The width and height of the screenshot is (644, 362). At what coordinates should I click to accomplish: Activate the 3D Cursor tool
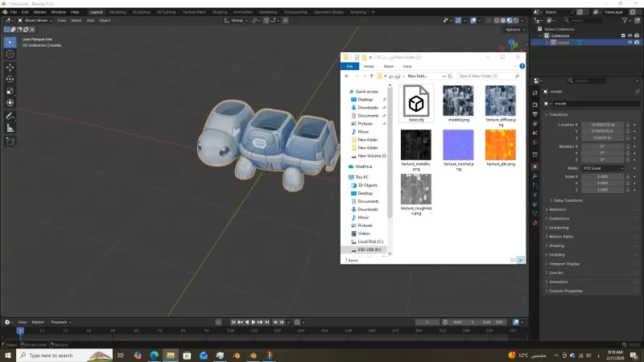click(x=10, y=54)
